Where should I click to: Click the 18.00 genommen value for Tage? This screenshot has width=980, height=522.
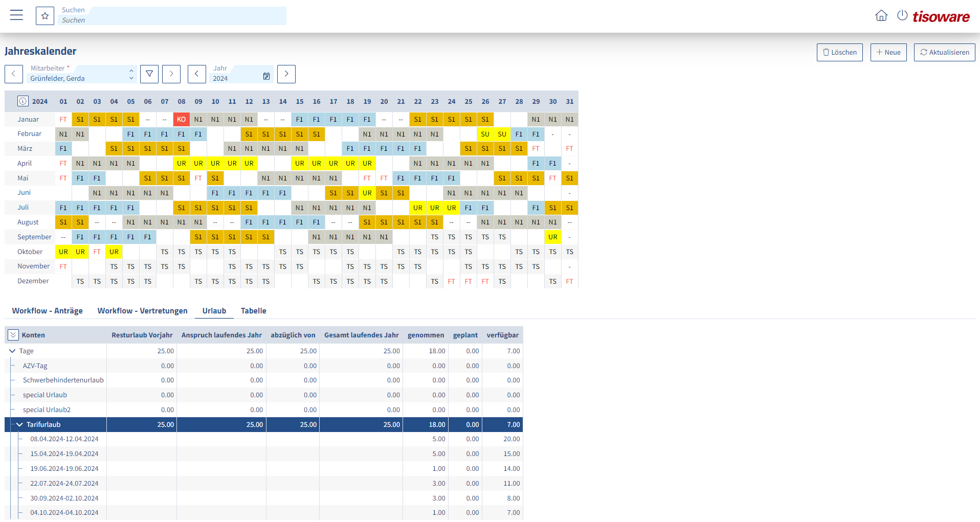[437, 351]
